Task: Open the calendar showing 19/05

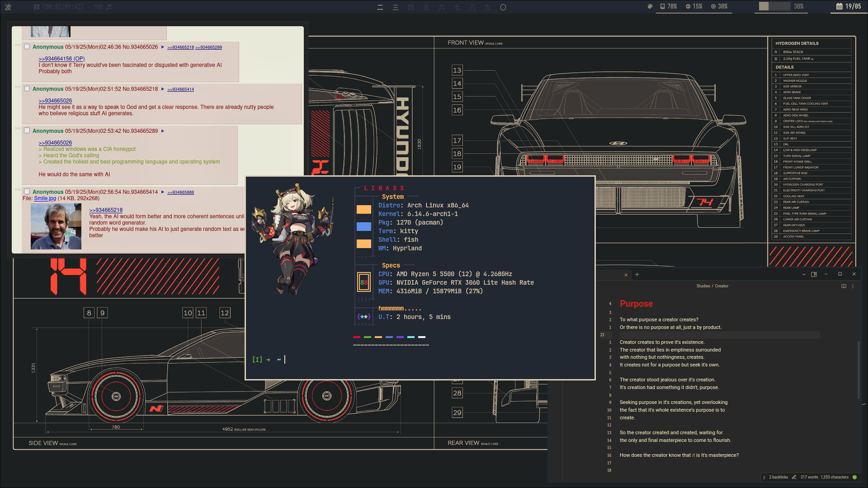Action: pos(849,6)
